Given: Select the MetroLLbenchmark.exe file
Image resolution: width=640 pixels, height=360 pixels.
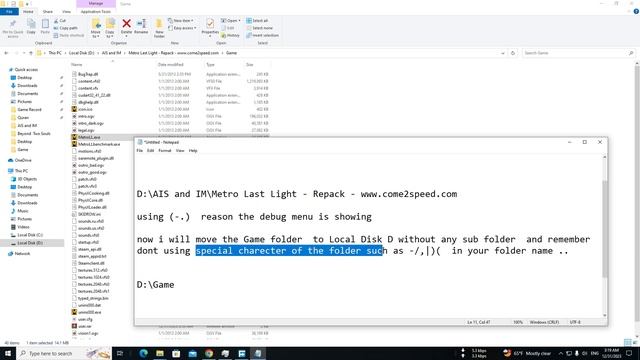Looking at the screenshot, I should click(99, 144).
